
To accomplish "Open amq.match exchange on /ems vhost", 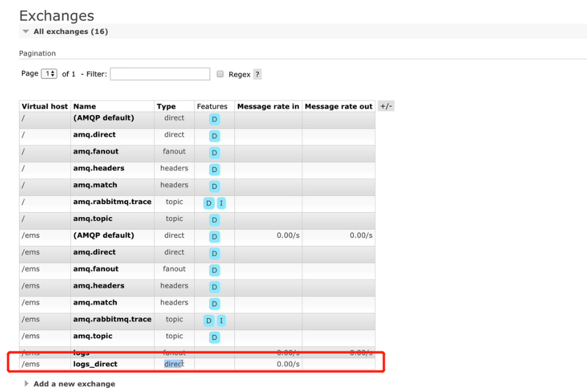I will point(95,303).
